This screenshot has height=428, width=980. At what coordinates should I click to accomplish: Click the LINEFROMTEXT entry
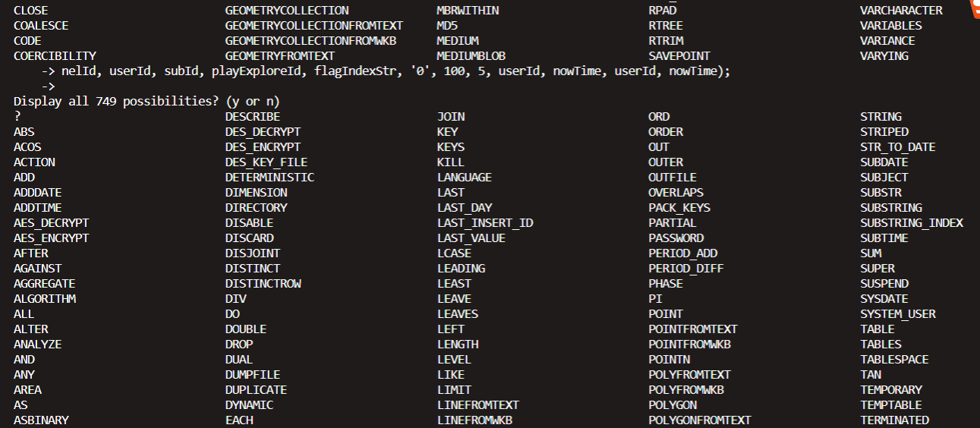click(478, 405)
